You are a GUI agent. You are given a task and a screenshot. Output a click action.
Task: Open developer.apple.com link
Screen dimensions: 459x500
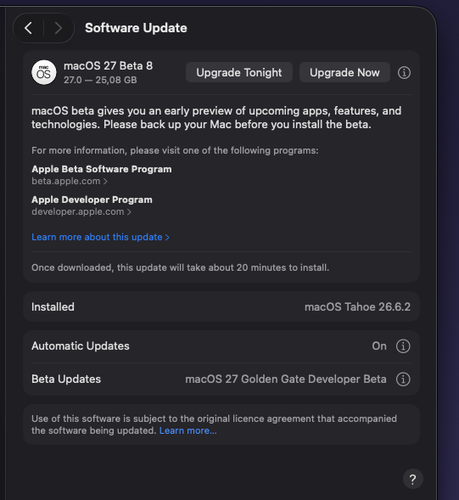coord(81,212)
